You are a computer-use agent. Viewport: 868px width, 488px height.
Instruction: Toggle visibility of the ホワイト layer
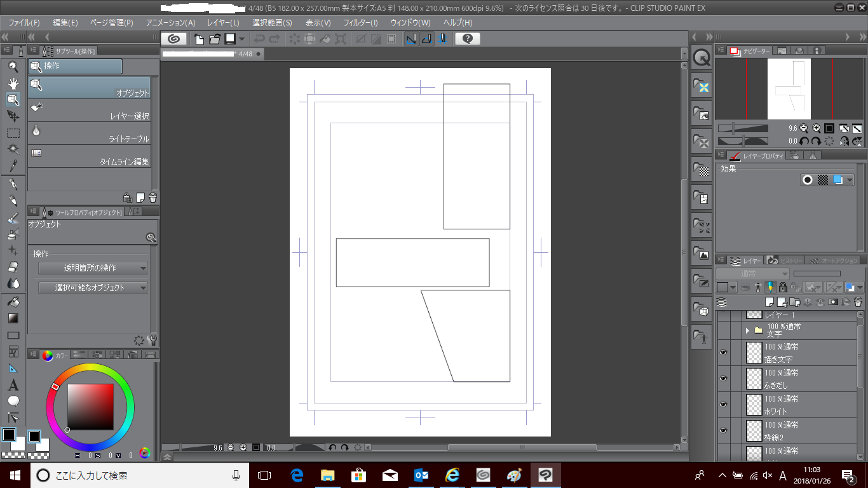pos(722,405)
